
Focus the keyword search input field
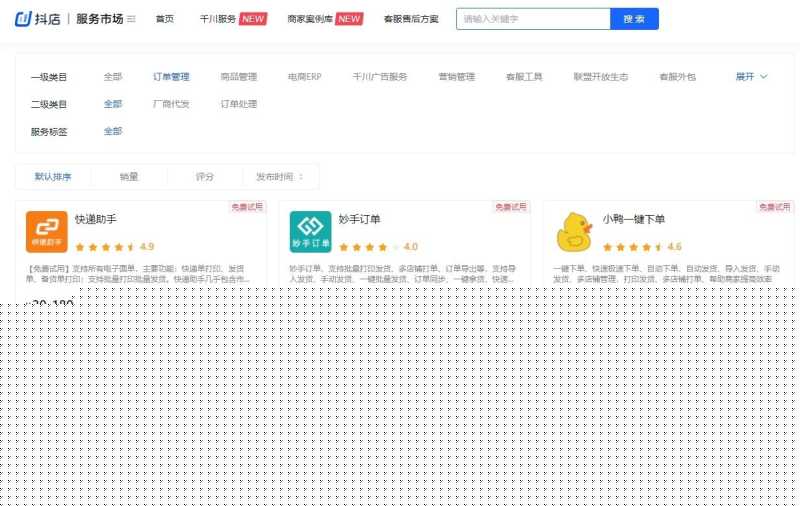(533, 19)
